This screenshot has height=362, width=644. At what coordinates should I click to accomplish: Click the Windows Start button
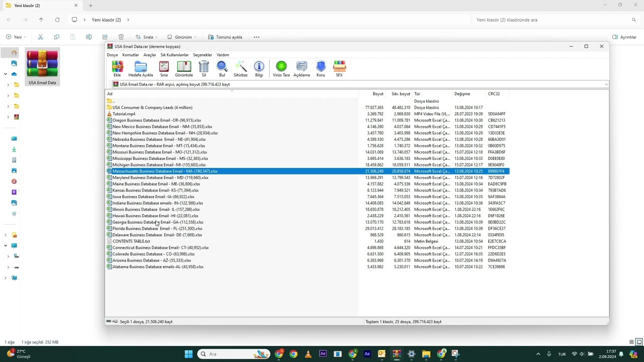(x=189, y=354)
